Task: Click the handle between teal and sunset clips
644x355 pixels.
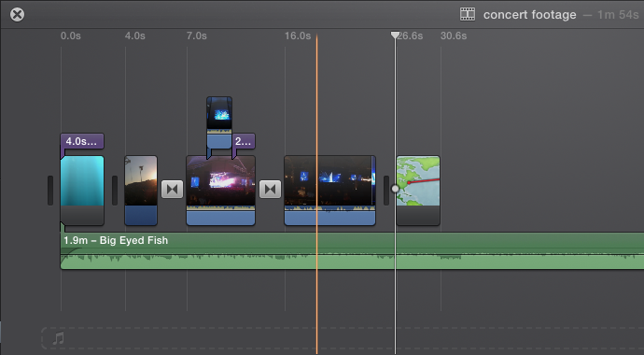Action: coord(115,191)
